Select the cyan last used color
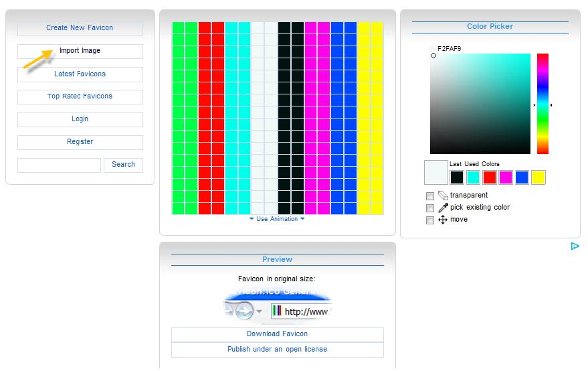Viewport: 588px width, 371px height. click(473, 177)
